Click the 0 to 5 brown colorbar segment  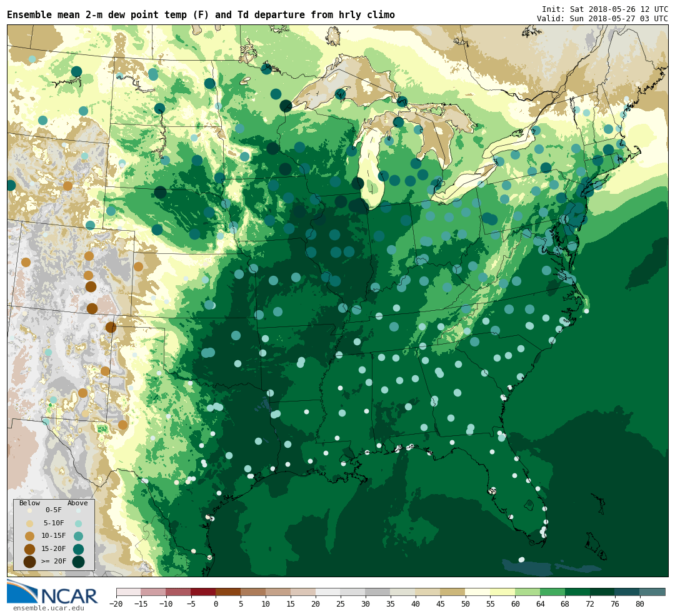point(229,592)
